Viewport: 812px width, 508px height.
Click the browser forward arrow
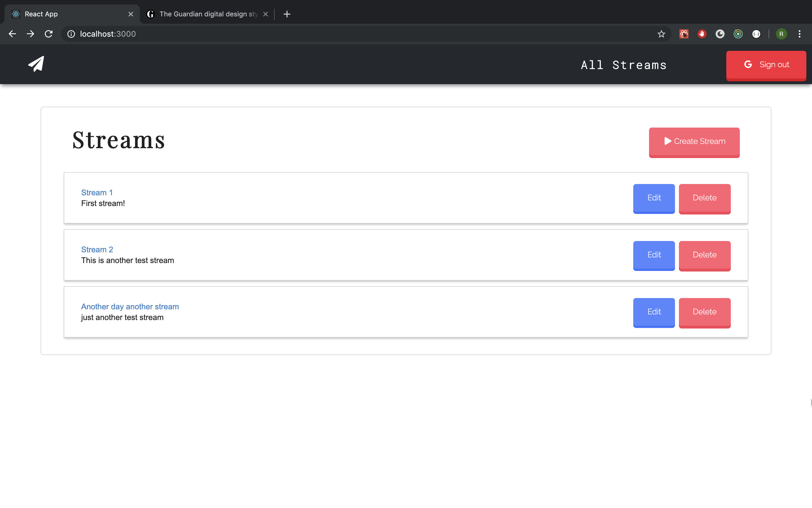pyautogui.click(x=30, y=34)
